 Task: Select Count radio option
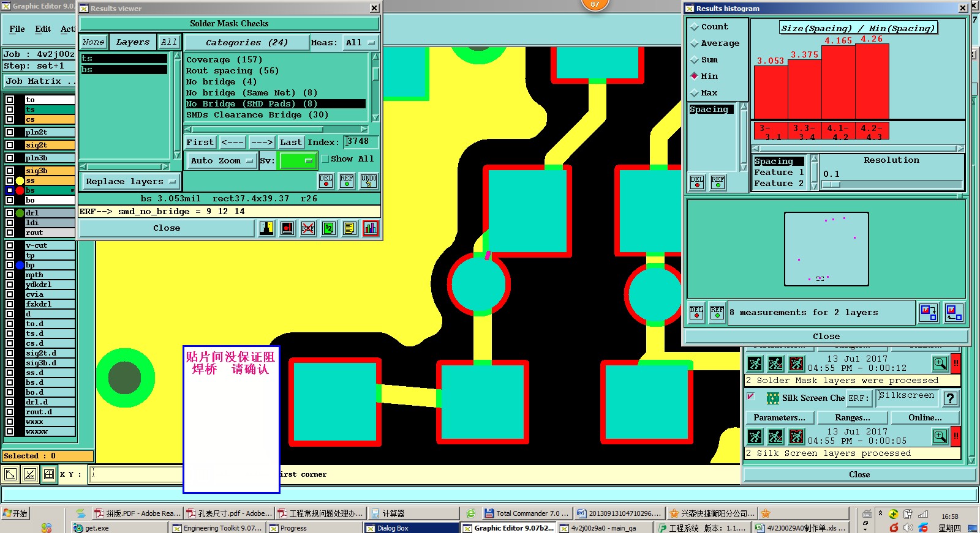tap(695, 27)
